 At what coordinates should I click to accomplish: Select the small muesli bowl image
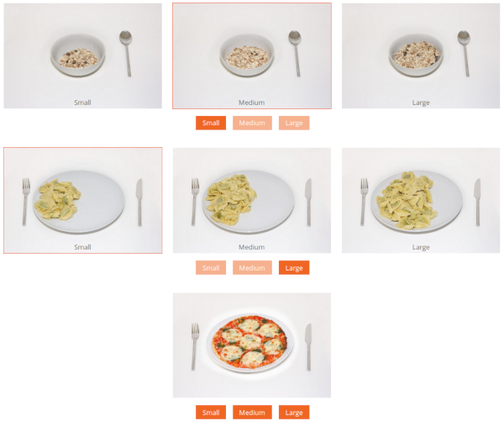[x=83, y=56]
